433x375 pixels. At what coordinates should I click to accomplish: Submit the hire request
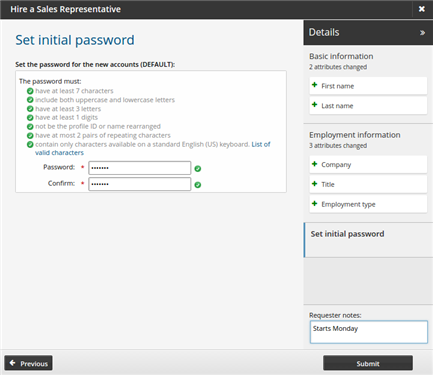[x=368, y=363]
